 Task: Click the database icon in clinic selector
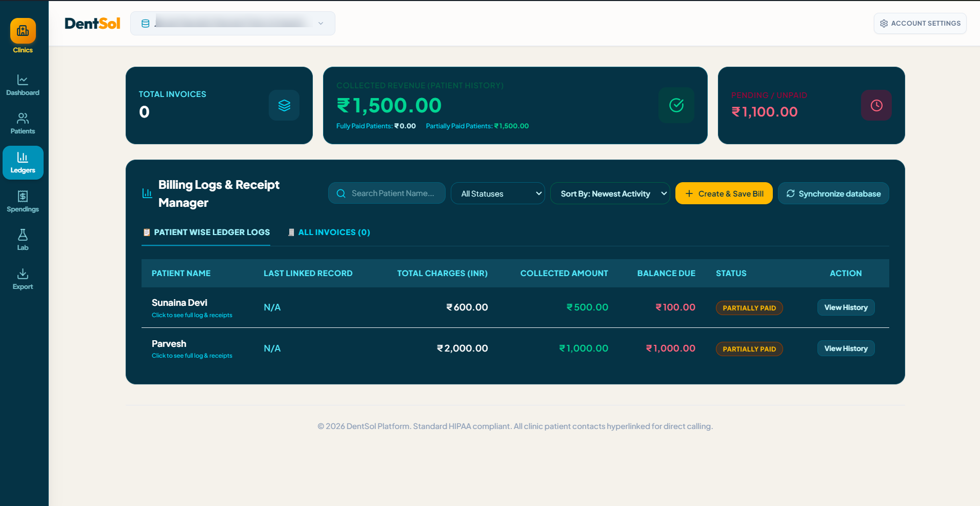point(146,24)
